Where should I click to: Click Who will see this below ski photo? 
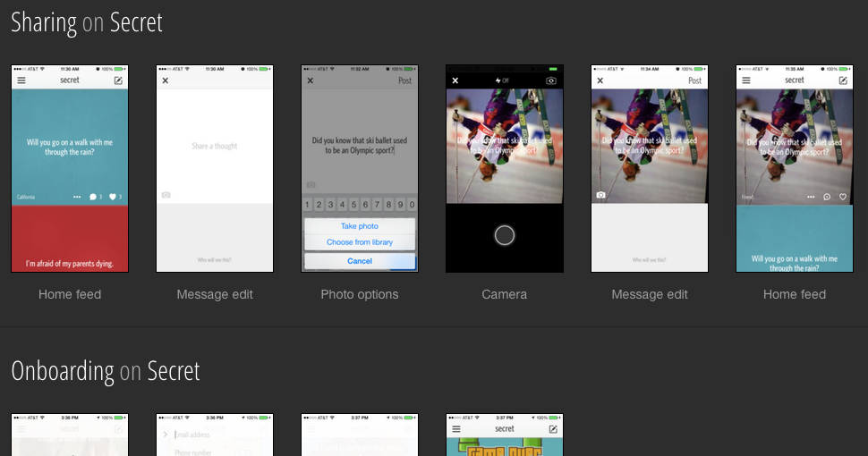click(650, 259)
